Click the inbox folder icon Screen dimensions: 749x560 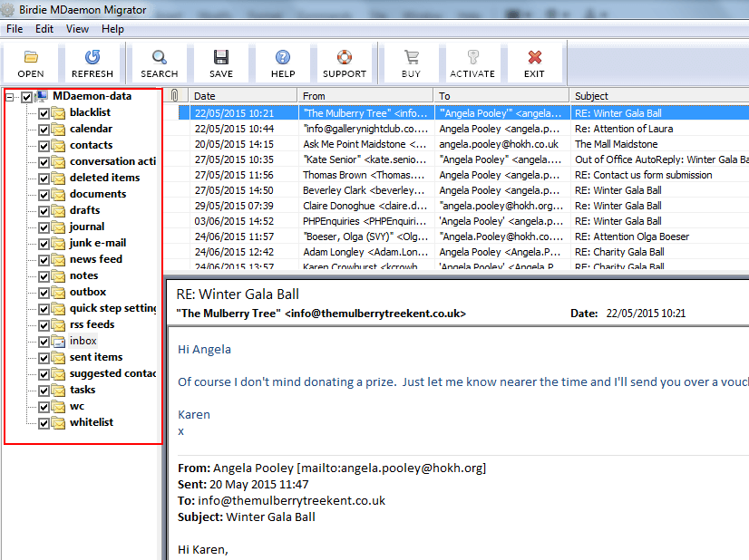[x=58, y=342]
